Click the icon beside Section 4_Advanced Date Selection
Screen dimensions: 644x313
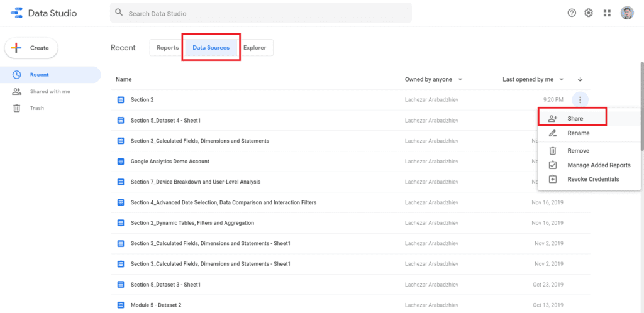tap(120, 202)
